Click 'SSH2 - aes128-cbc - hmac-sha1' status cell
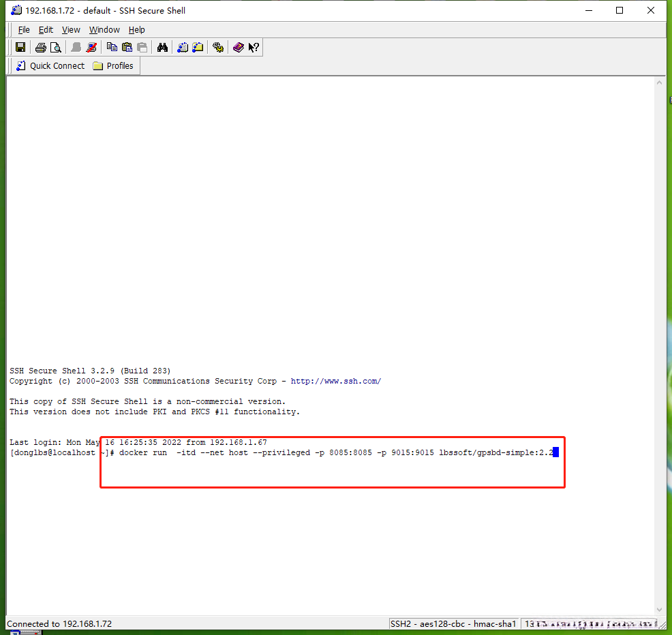672x635 pixels. click(x=453, y=624)
